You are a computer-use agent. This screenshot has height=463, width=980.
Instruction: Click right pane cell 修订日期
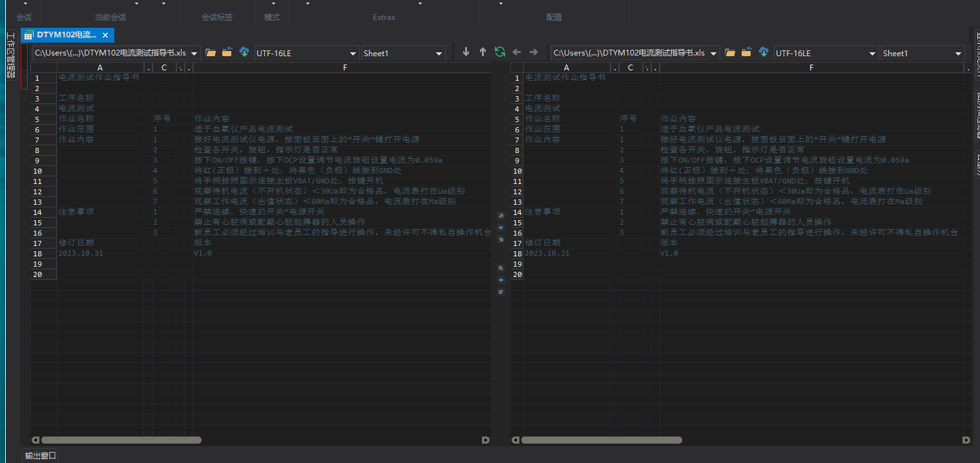[x=543, y=243]
